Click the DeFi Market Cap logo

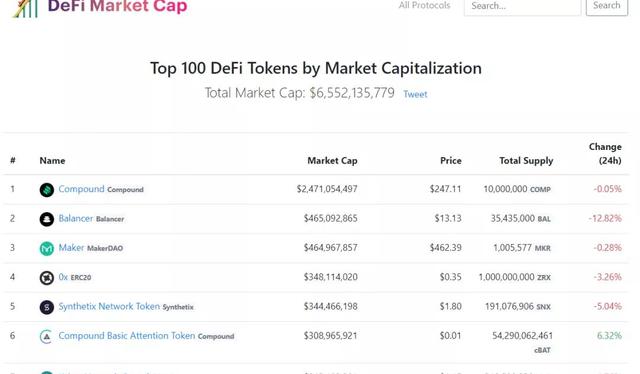[100, 7]
